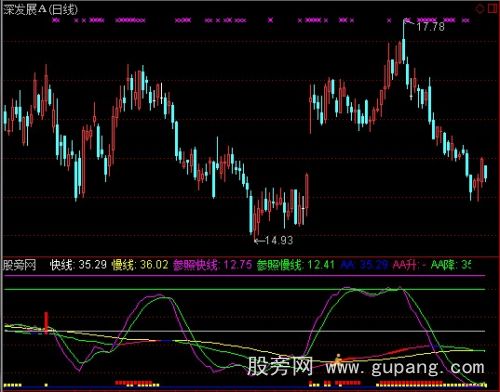Select the 股旁网 indicator name label
The width and height of the screenshot is (500, 392).
pyautogui.click(x=19, y=265)
